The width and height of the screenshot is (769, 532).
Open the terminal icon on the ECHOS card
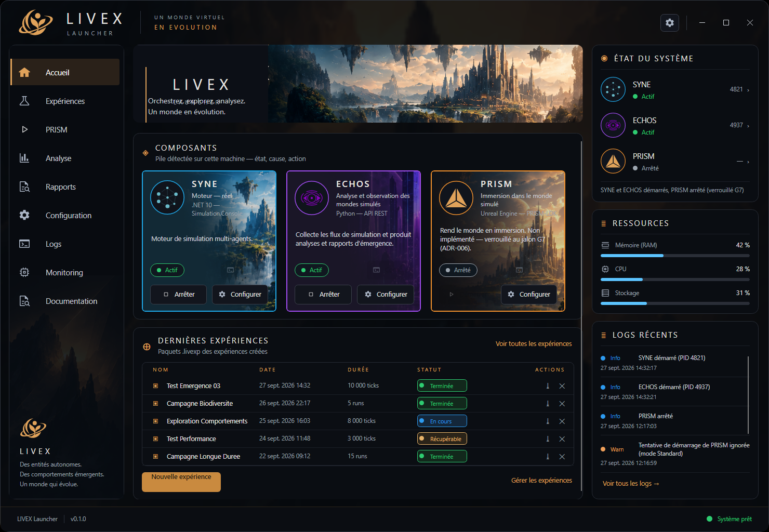(x=376, y=270)
